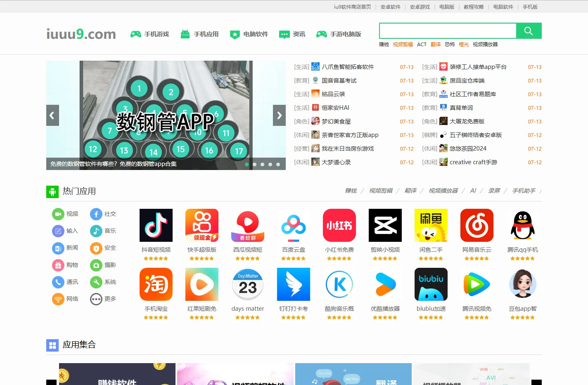
Task: Open the 安卓游戏 top bar link
Action: click(x=420, y=7)
